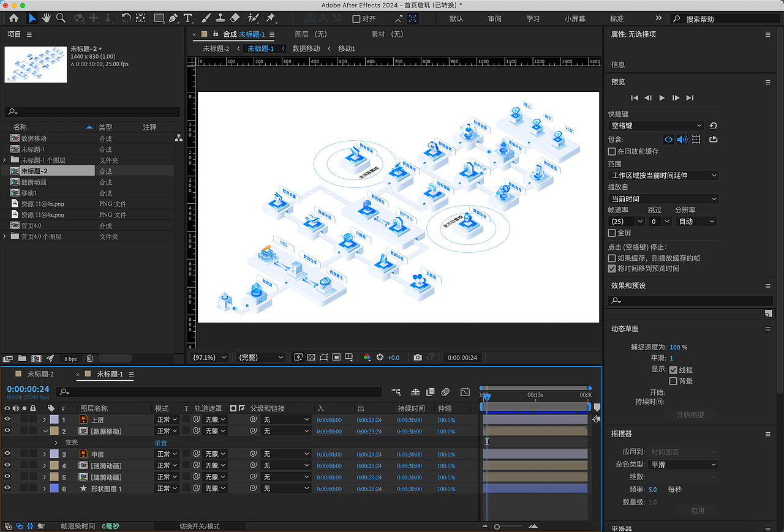The width and height of the screenshot is (784, 532).
Task: Select the Type text tool
Action: (188, 18)
